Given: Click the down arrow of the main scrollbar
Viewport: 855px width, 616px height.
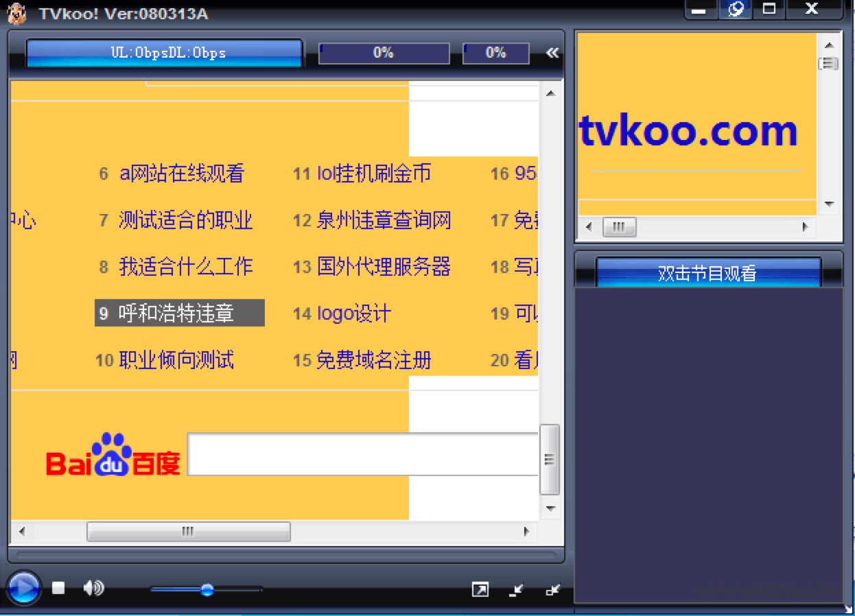Looking at the screenshot, I should (x=550, y=508).
